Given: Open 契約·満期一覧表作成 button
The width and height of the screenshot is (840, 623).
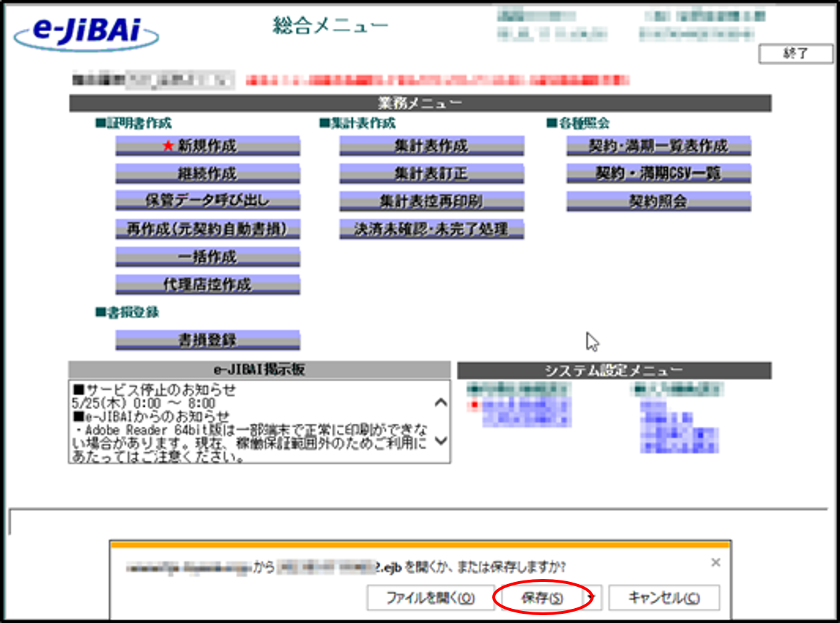Looking at the screenshot, I should [x=659, y=146].
